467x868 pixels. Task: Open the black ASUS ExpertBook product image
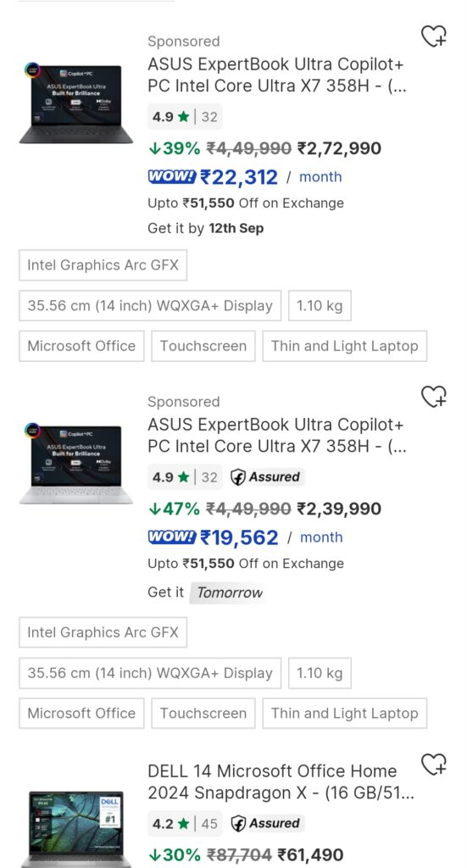pos(76,103)
